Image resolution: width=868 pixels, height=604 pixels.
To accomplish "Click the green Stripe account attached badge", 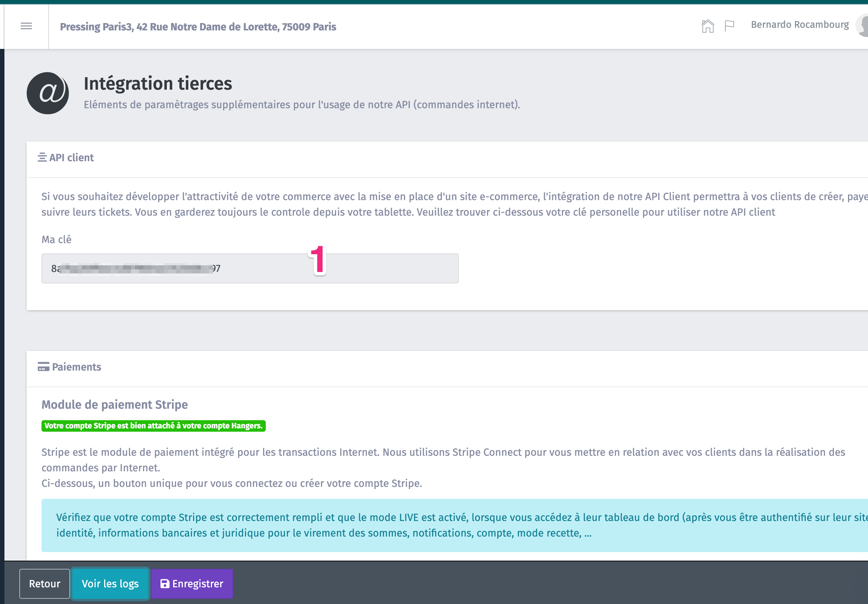I will 153,426.
